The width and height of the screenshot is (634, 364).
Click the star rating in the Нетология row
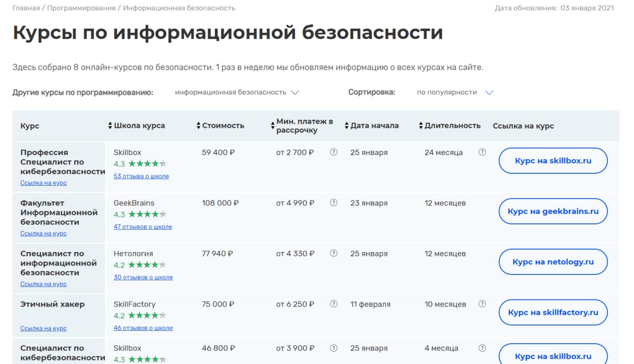[x=148, y=265]
